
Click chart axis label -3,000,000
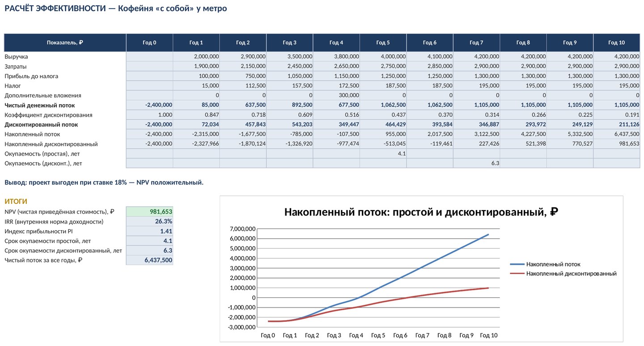(x=241, y=327)
